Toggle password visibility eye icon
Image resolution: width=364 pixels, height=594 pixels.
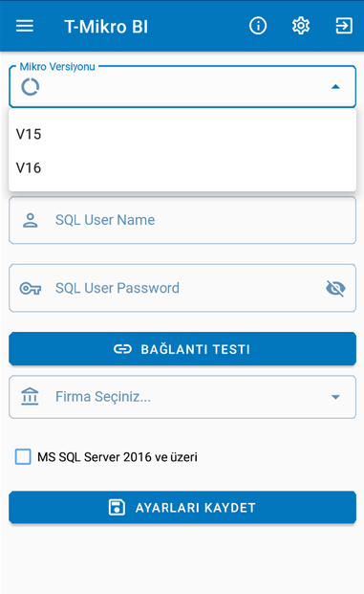[x=335, y=288]
